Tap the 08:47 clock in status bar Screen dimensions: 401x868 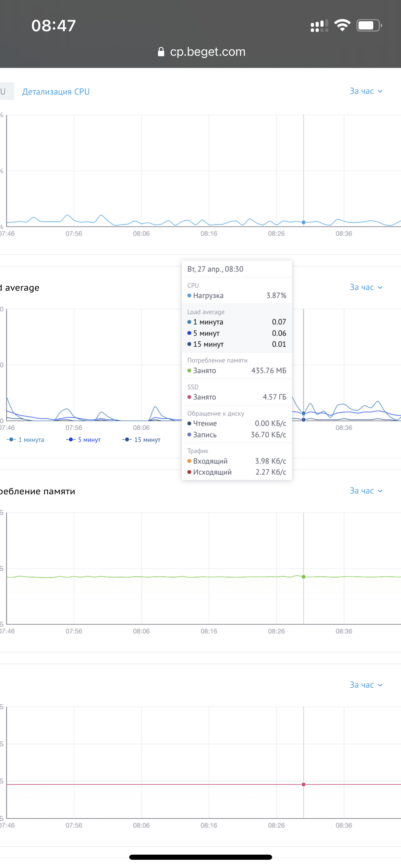coord(53,26)
